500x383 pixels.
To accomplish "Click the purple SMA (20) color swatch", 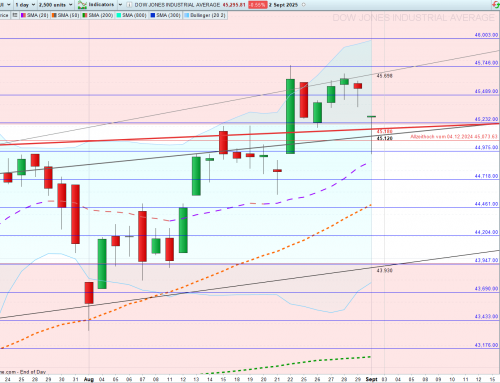I will pos(23,15).
